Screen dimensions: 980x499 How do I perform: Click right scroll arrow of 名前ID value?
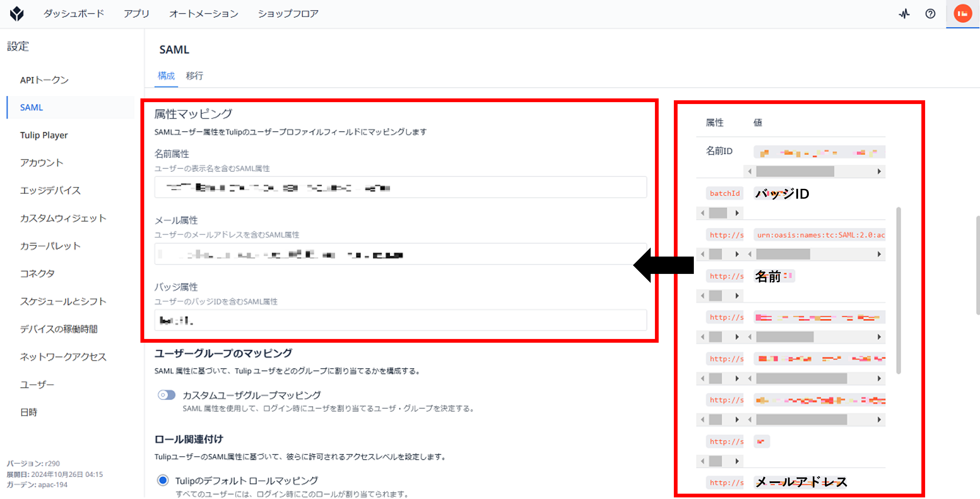pyautogui.click(x=879, y=171)
